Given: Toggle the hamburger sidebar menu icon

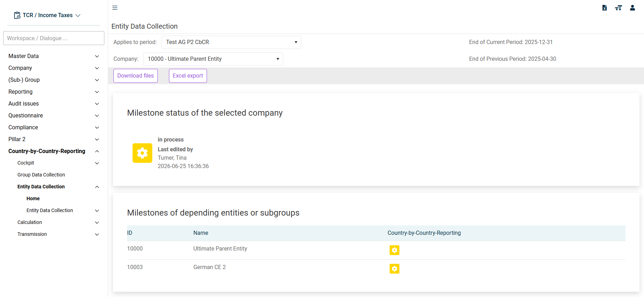Looking at the screenshot, I should pyautogui.click(x=115, y=8).
